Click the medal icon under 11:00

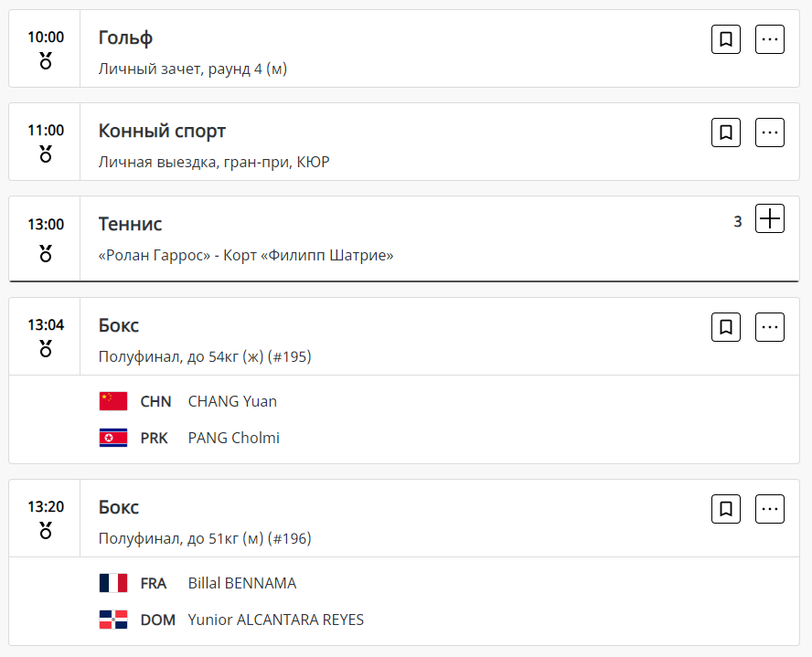click(x=46, y=154)
